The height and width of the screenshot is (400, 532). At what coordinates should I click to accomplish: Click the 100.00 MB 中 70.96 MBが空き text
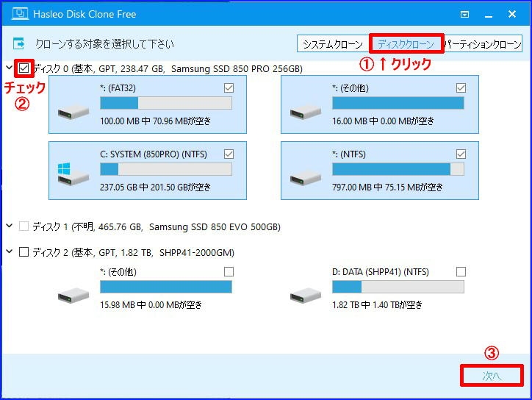coord(155,121)
